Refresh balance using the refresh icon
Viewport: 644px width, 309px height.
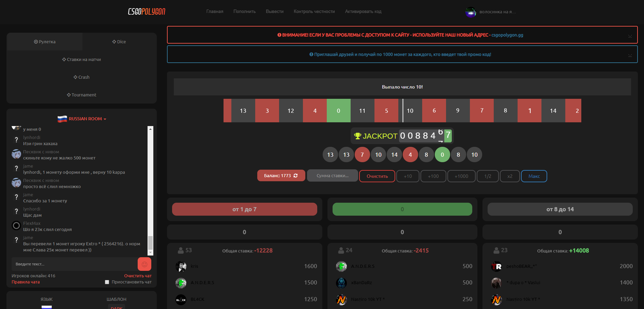(295, 176)
